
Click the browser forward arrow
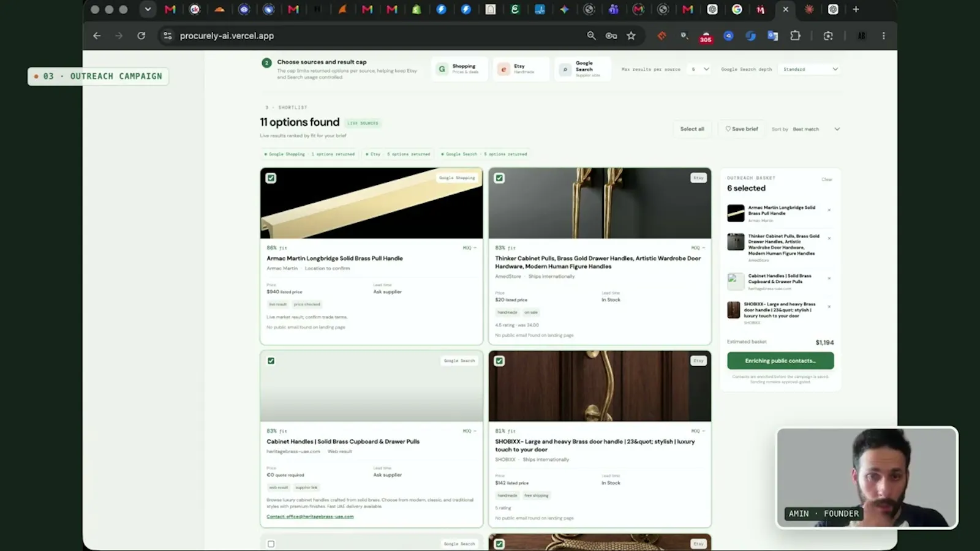coord(119,36)
